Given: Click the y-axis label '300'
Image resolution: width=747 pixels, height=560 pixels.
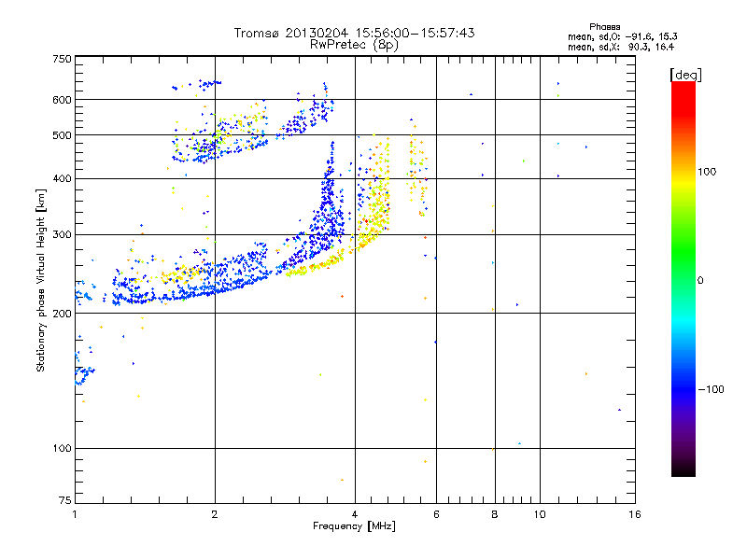Looking at the screenshot, I should [x=63, y=235].
